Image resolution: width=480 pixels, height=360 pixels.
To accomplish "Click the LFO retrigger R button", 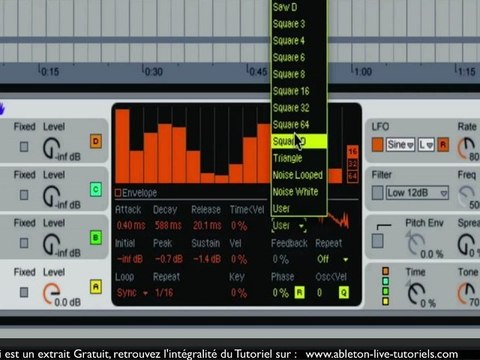I will tap(443, 145).
